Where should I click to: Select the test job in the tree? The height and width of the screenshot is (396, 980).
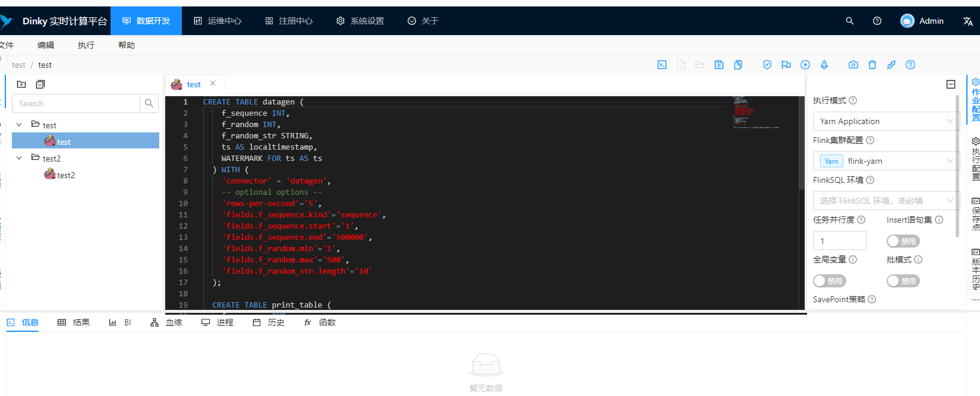(x=86, y=141)
